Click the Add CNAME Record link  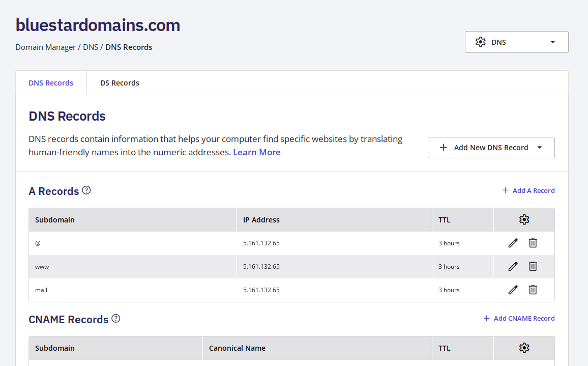[519, 319]
